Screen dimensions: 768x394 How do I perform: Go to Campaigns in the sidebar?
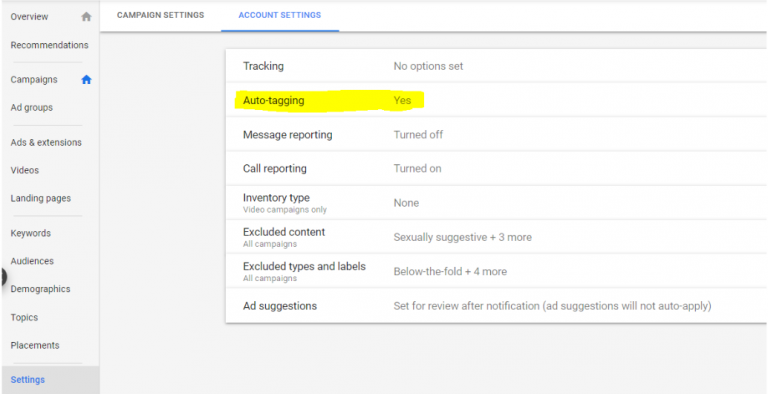34,79
